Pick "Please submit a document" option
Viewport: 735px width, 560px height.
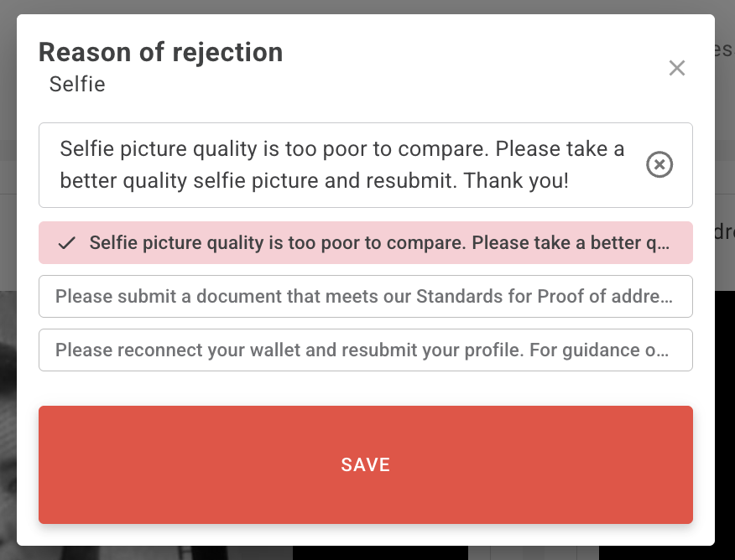pos(365,296)
